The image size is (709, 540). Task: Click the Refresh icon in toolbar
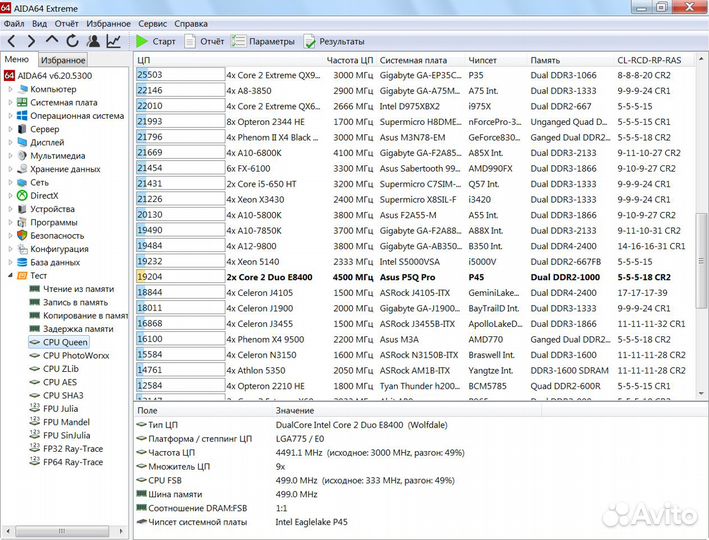click(73, 41)
